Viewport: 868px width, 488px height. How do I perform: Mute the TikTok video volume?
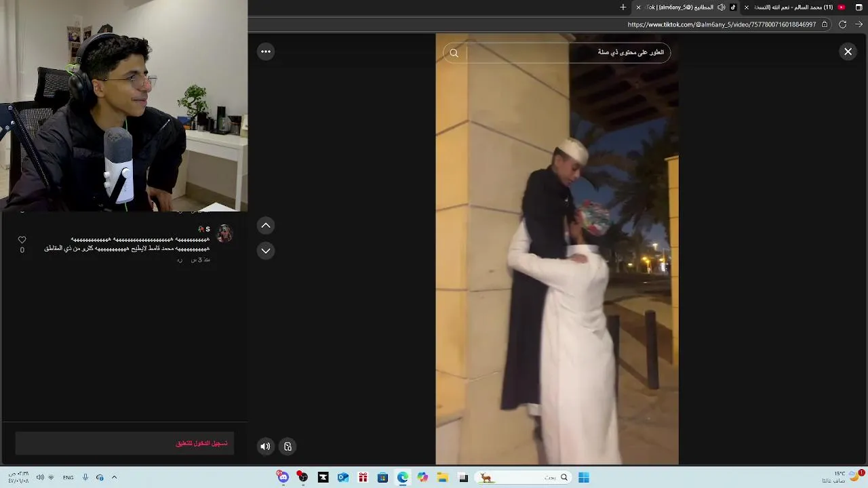pyautogui.click(x=265, y=446)
